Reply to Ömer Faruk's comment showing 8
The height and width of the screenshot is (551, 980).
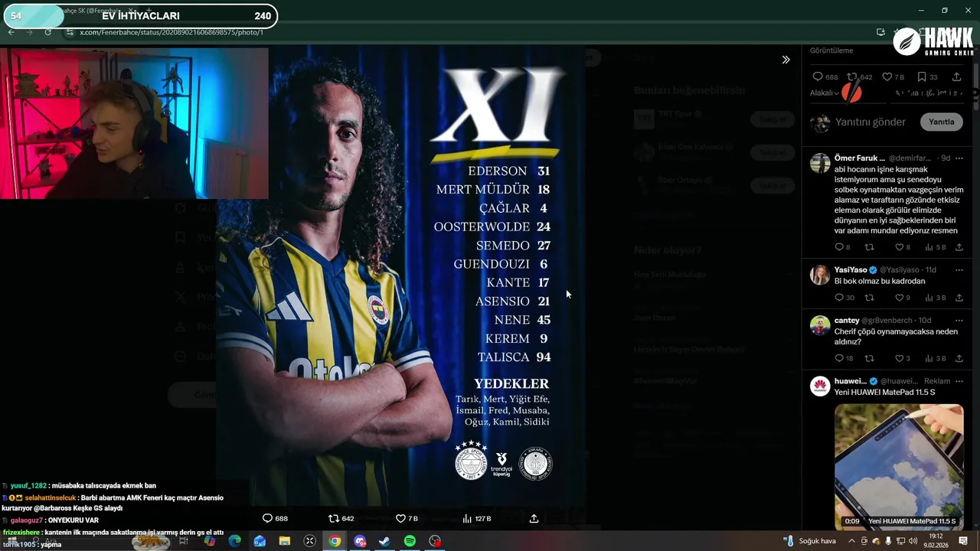[x=842, y=247]
